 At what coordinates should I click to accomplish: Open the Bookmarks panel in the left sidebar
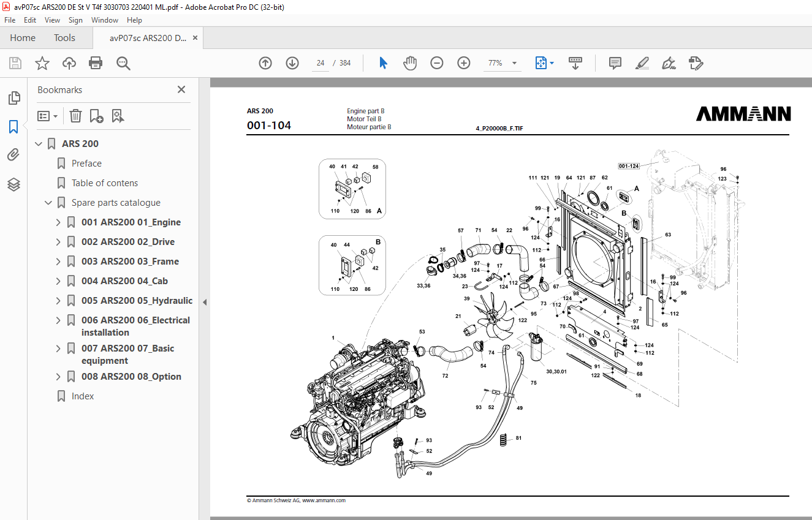click(x=13, y=127)
